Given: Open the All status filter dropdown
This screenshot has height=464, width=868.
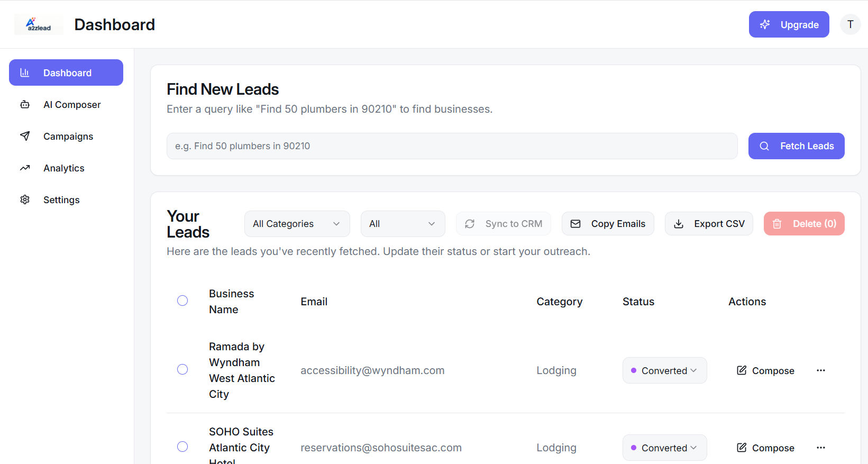Looking at the screenshot, I should 403,224.
